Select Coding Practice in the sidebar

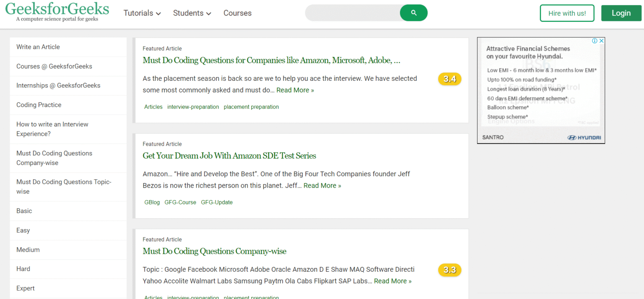pos(39,105)
